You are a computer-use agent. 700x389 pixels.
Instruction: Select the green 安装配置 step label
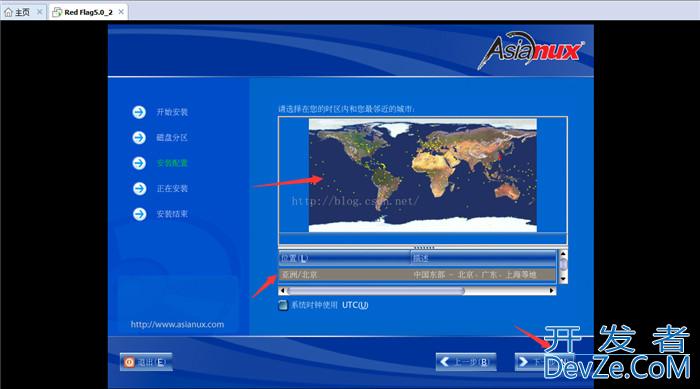tap(172, 163)
